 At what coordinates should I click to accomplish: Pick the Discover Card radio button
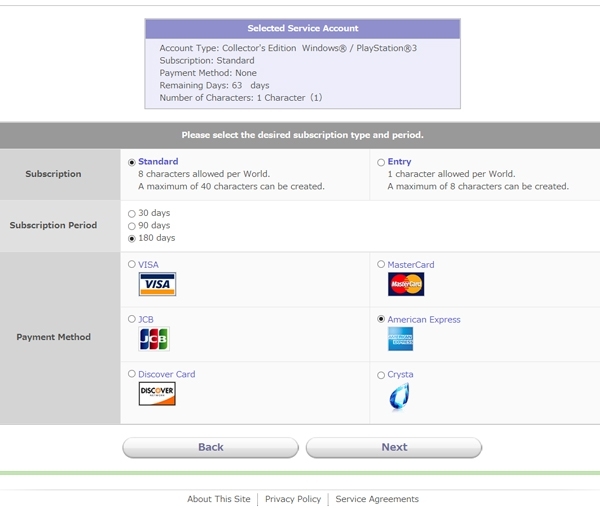point(132,374)
